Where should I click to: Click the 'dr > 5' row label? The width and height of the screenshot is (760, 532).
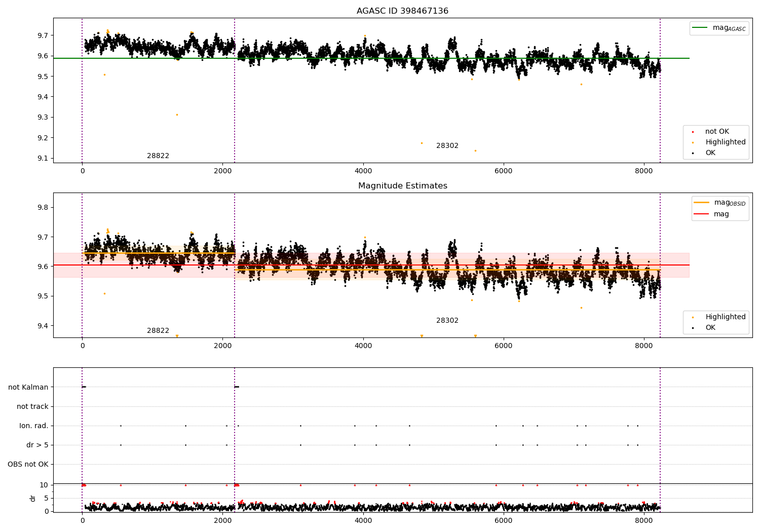click(x=37, y=445)
